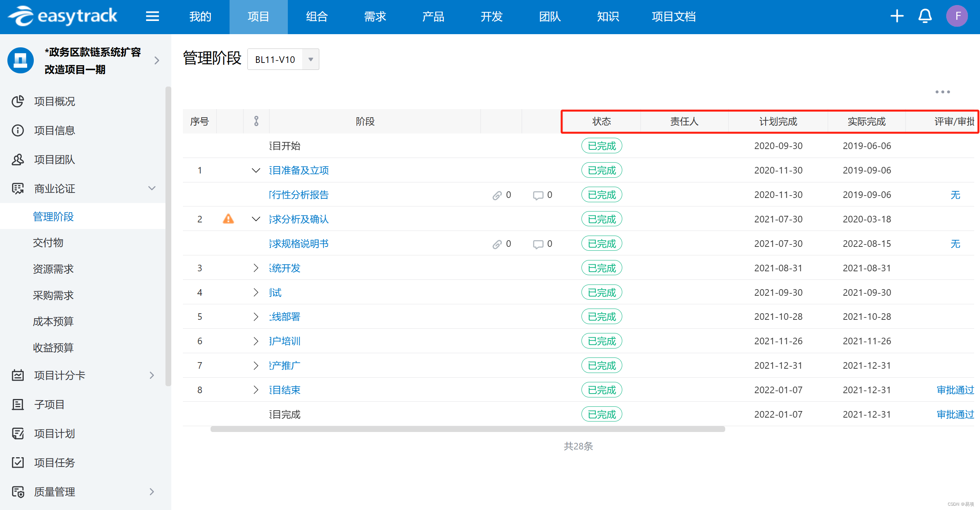Click comment icon in 求规格说明书 row
The height and width of the screenshot is (510, 980).
(x=538, y=244)
